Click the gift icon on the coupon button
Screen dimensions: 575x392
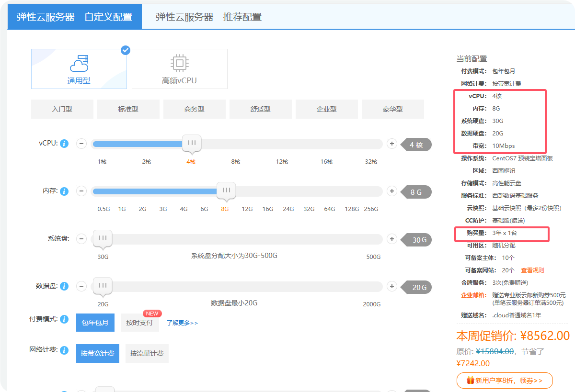(x=471, y=381)
